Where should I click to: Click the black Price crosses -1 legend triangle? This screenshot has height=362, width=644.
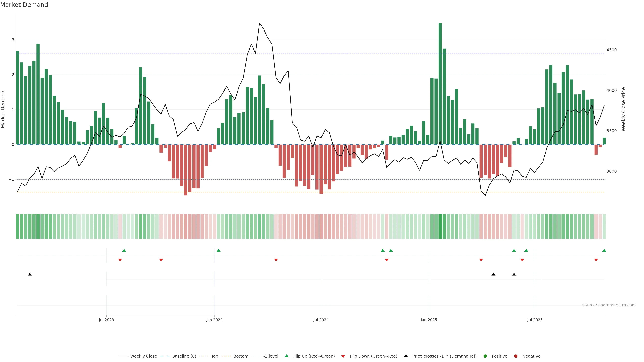tap(406, 356)
